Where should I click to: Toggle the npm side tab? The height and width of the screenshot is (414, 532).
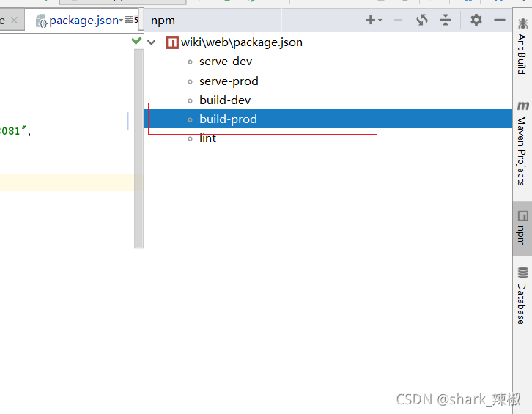(x=522, y=229)
